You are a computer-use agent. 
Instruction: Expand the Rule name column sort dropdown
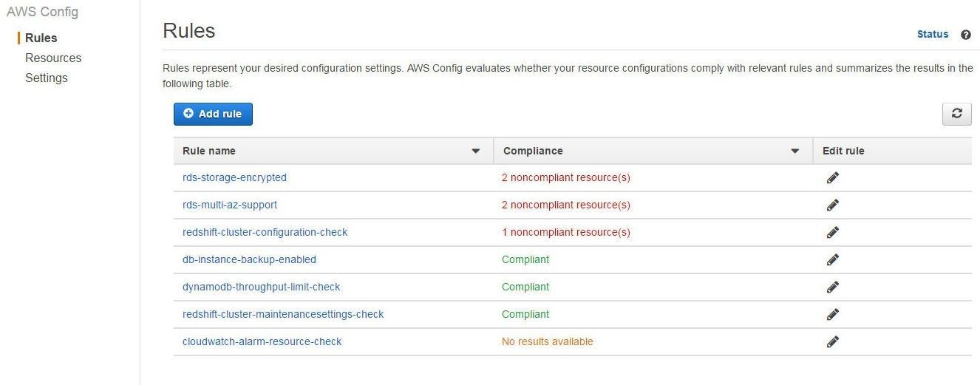[476, 151]
